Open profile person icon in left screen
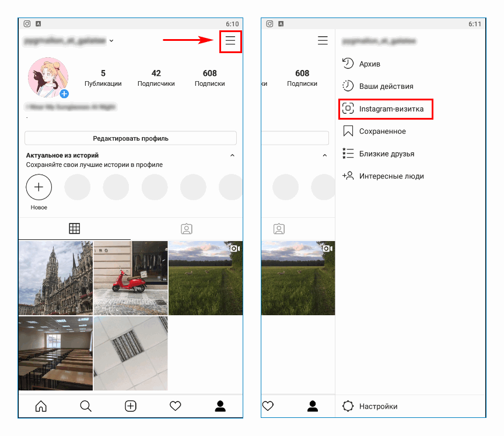504x436 pixels. [x=220, y=406]
